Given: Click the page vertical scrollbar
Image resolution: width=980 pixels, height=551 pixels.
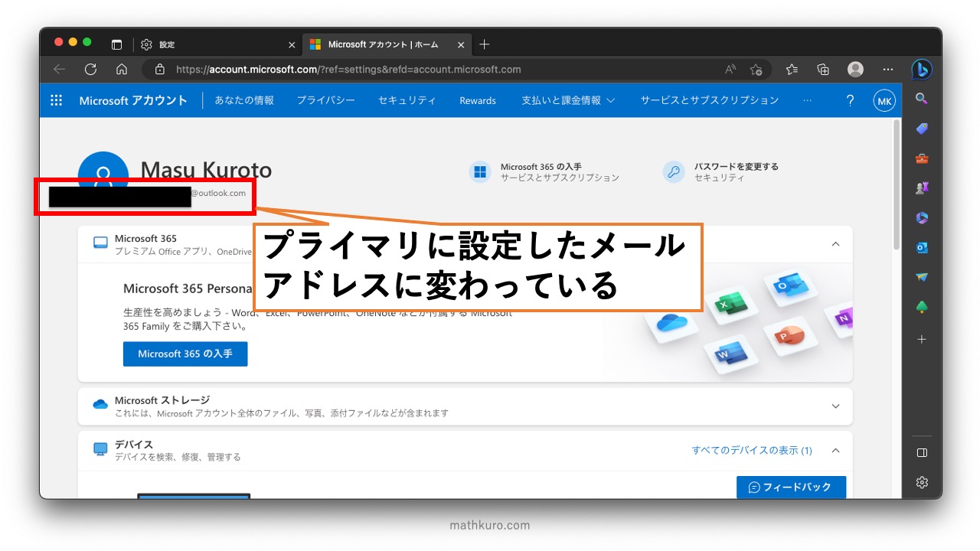Looking at the screenshot, I should point(897,184).
